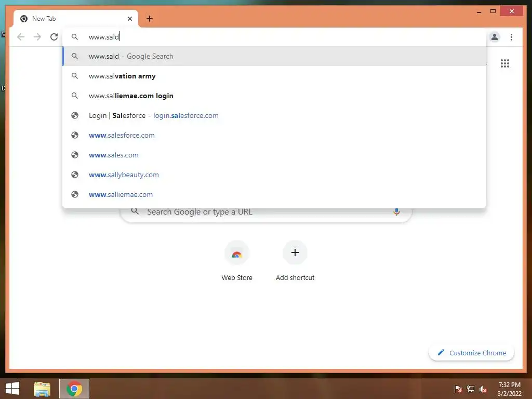Pick 'Login | Salesforce' suggestion
The image size is (532, 399).
tap(274, 115)
